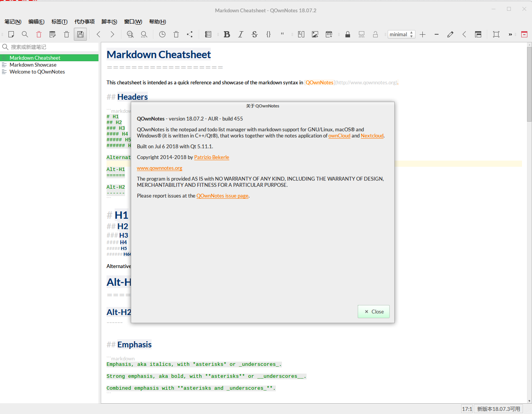This screenshot has height=414, width=532.
Task: Click the scrollbar down arrow
Action: pyautogui.click(x=529, y=401)
